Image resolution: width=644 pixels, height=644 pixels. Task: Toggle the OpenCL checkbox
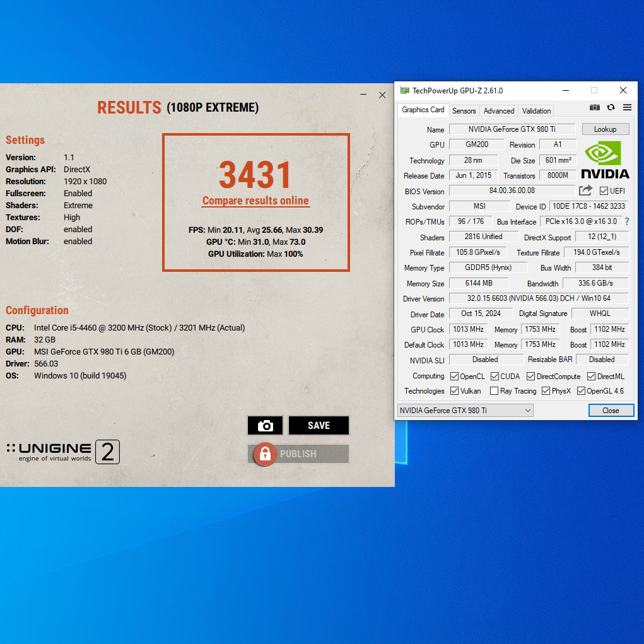tap(454, 376)
